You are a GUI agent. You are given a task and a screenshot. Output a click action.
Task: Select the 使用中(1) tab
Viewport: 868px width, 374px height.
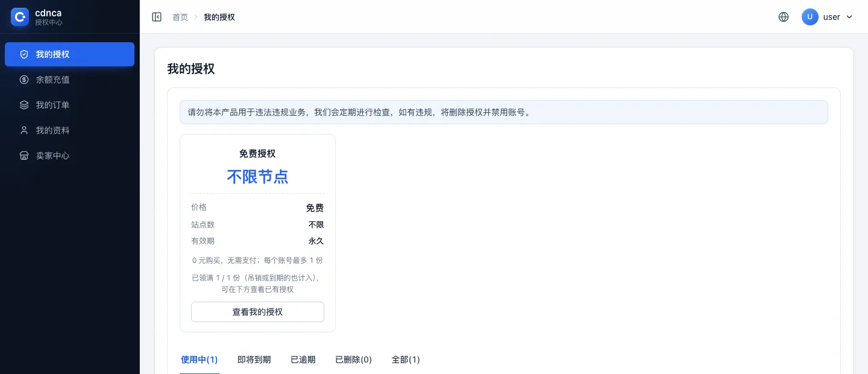pos(200,360)
